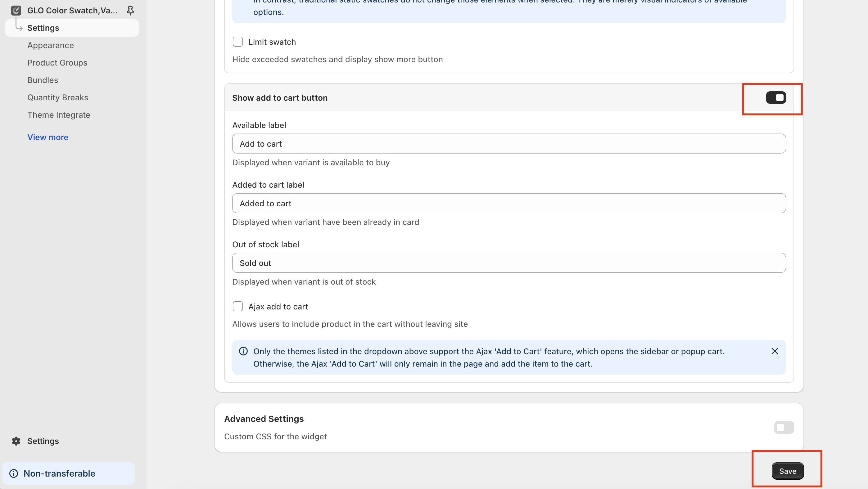868x489 pixels.
Task: Click the info icon in the Ajax banner
Action: click(x=243, y=351)
